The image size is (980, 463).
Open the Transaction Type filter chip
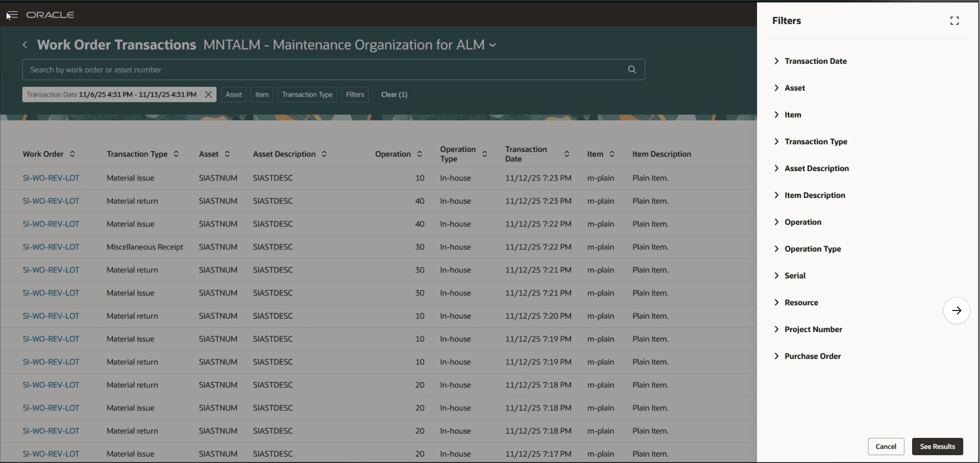point(307,94)
